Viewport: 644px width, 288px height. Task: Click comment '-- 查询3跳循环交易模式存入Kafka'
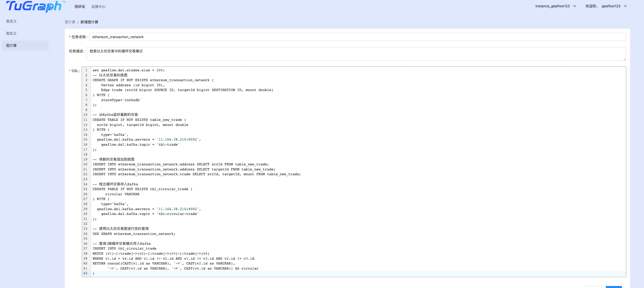[122, 244]
